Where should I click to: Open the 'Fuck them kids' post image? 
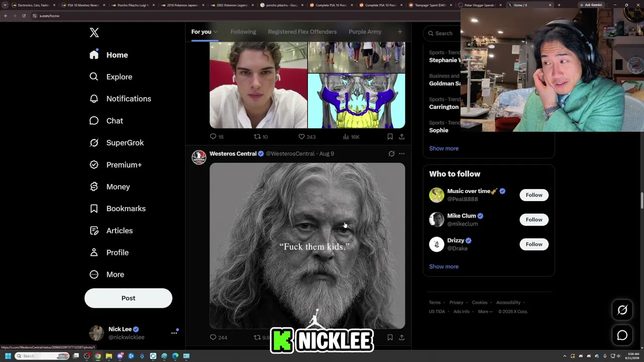click(x=307, y=246)
